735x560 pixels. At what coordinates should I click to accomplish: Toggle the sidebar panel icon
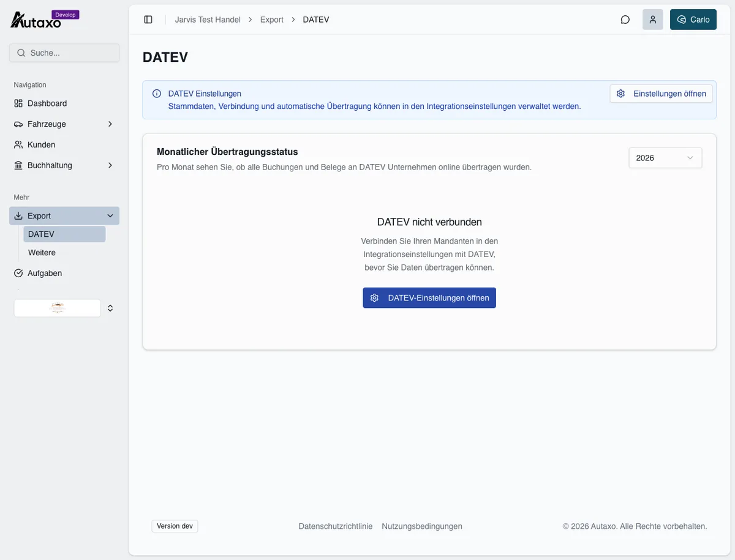tap(148, 20)
